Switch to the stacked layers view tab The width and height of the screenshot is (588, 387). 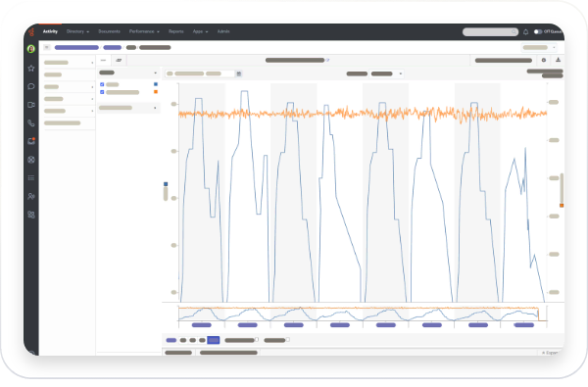click(119, 60)
